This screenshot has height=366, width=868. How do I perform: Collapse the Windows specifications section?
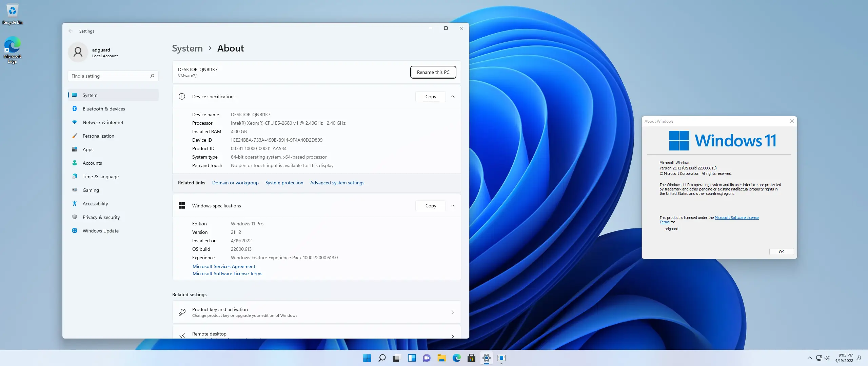(x=453, y=206)
